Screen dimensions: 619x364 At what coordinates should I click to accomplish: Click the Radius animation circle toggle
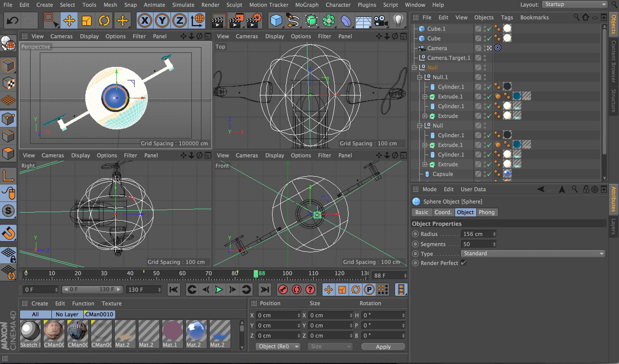415,234
